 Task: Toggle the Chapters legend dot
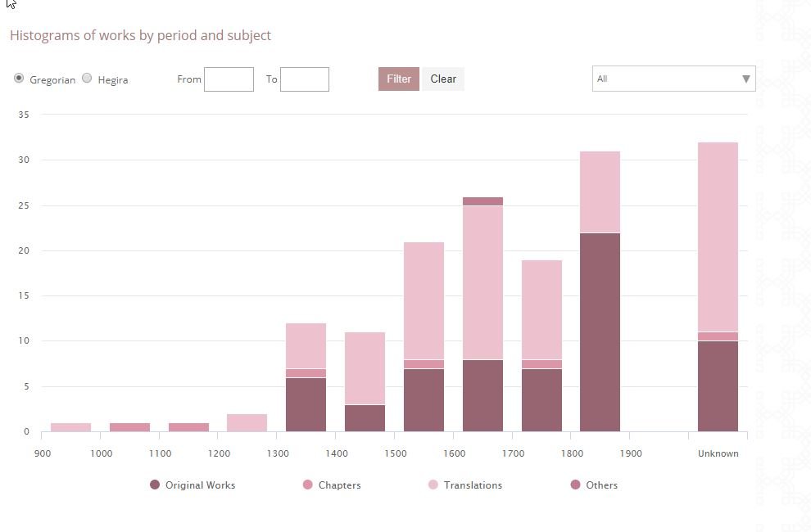[x=308, y=485]
